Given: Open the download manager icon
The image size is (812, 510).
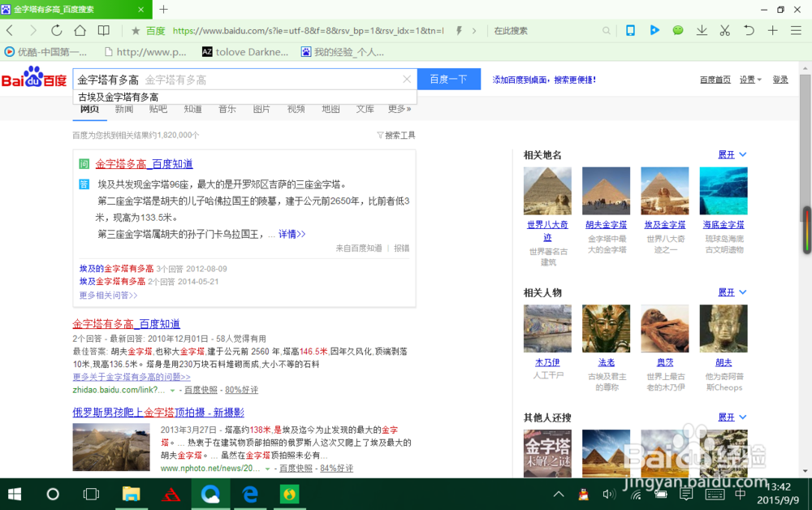Looking at the screenshot, I should tap(702, 30).
